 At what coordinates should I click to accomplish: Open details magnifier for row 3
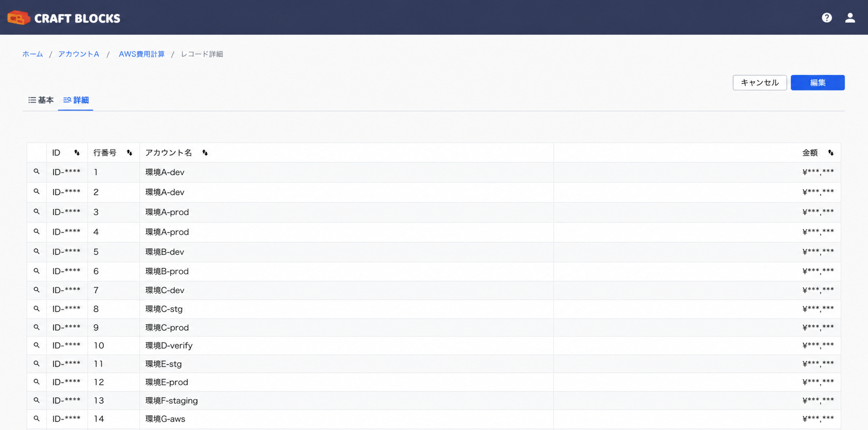coord(37,212)
